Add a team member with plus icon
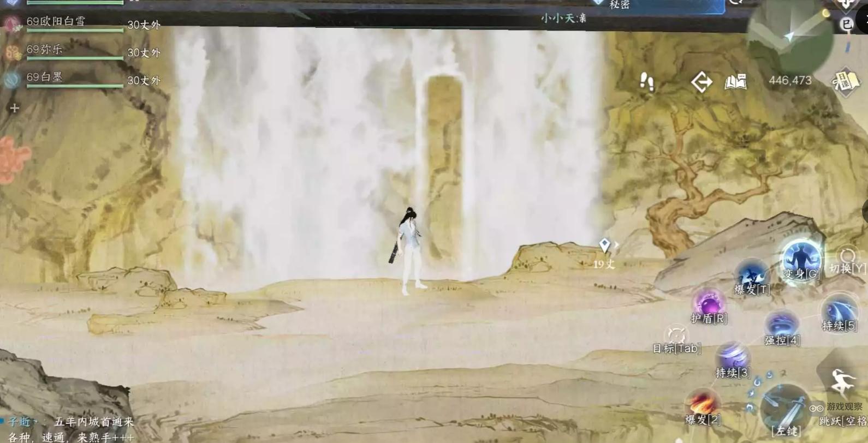 pos(14,108)
